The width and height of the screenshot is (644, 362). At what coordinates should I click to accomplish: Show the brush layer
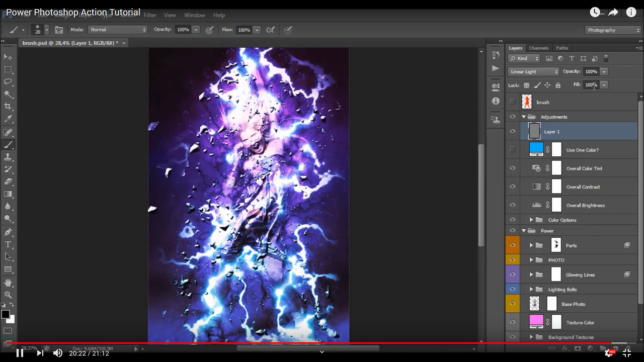[513, 102]
